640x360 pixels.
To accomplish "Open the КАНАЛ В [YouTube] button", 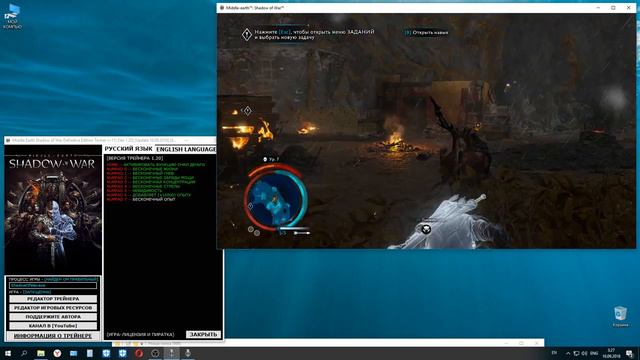I will tap(53, 326).
